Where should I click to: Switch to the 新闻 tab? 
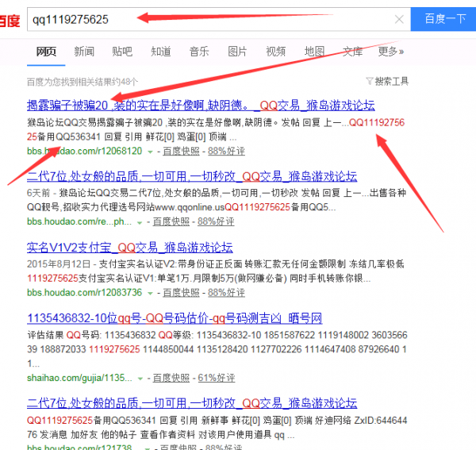[x=84, y=52]
